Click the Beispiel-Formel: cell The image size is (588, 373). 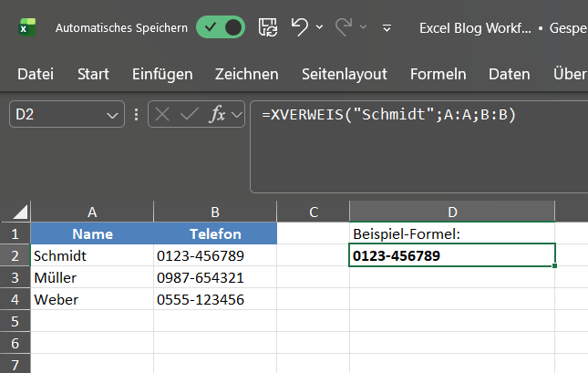click(x=452, y=233)
